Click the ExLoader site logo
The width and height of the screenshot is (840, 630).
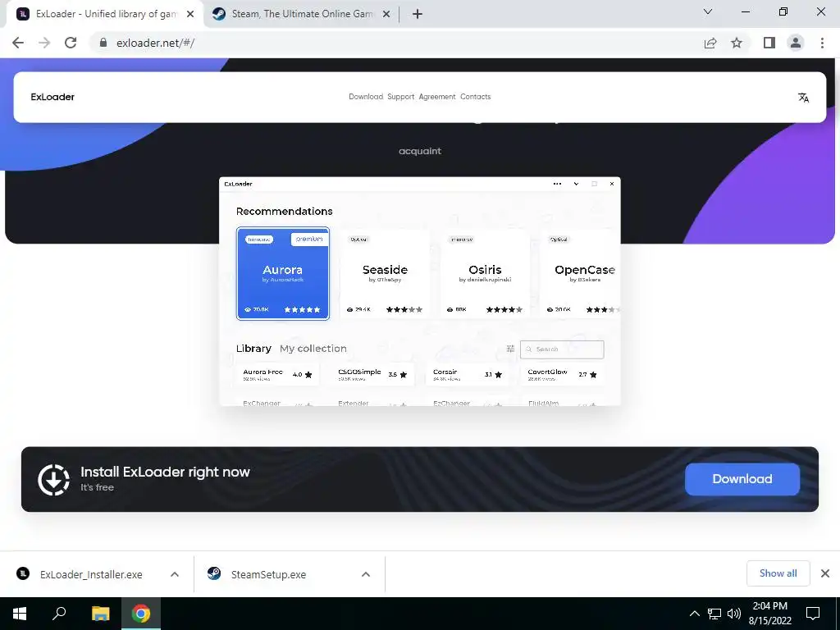52,97
